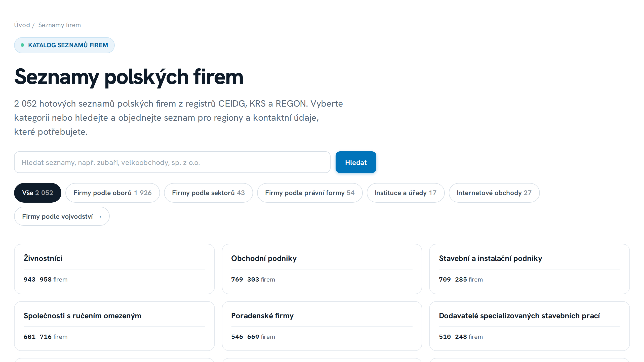This screenshot has width=644, height=362.
Task: Click the 943 958 firem count
Action: click(46, 280)
